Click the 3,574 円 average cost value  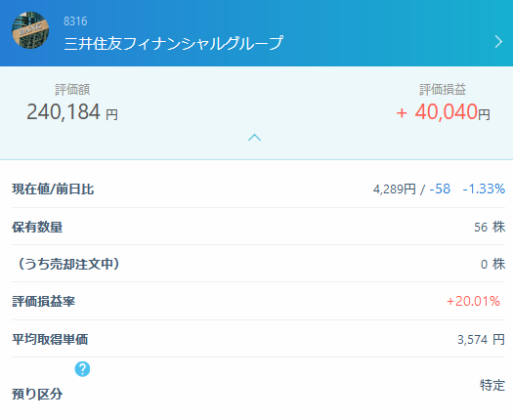pyautogui.click(x=482, y=339)
